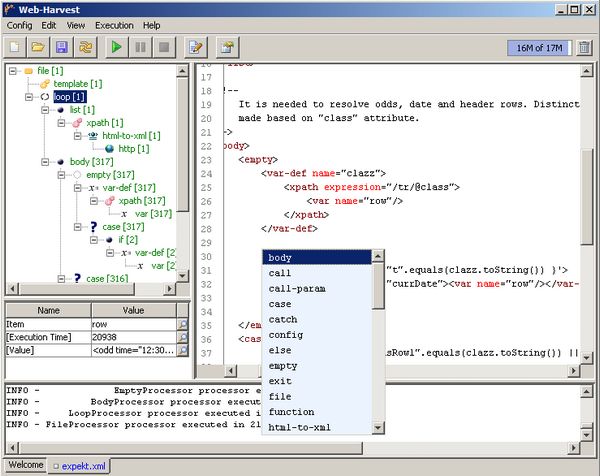
Task: Collapse the empty [317] tree node
Action: (x=61, y=175)
